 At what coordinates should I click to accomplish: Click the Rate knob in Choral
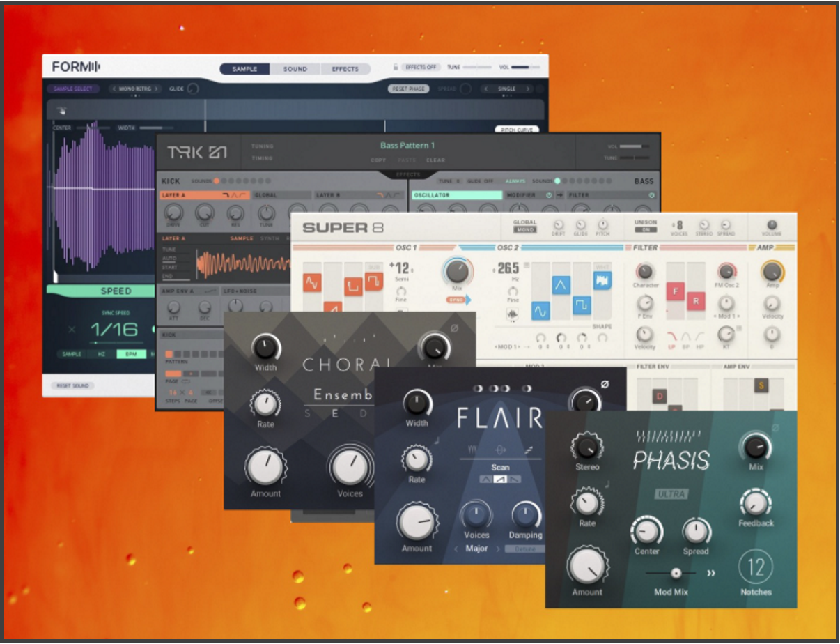[265, 404]
